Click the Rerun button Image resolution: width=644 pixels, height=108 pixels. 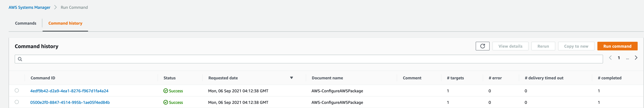(543, 46)
